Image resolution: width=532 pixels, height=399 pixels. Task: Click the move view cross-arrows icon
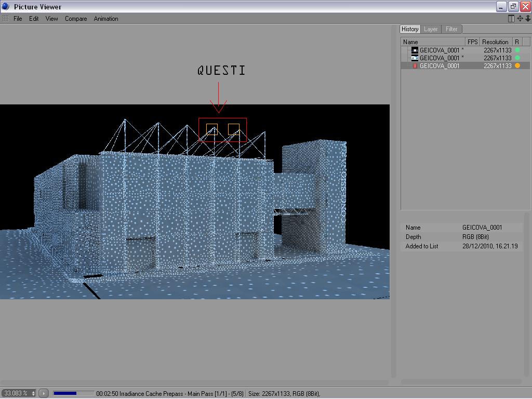point(520,19)
